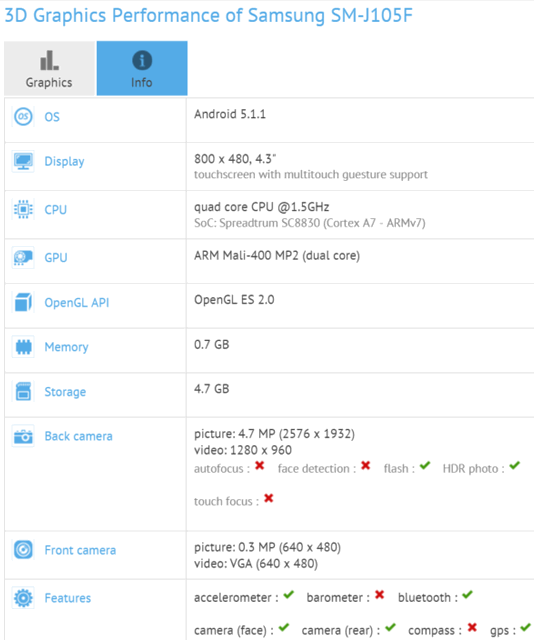This screenshot has width=534, height=640.
Task: Select the Info tab
Action: tap(142, 68)
